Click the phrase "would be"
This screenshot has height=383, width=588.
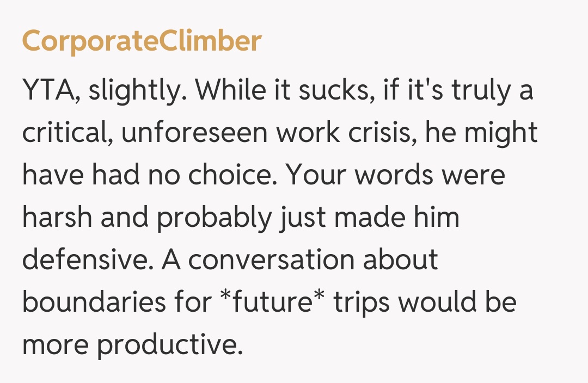[x=457, y=302]
